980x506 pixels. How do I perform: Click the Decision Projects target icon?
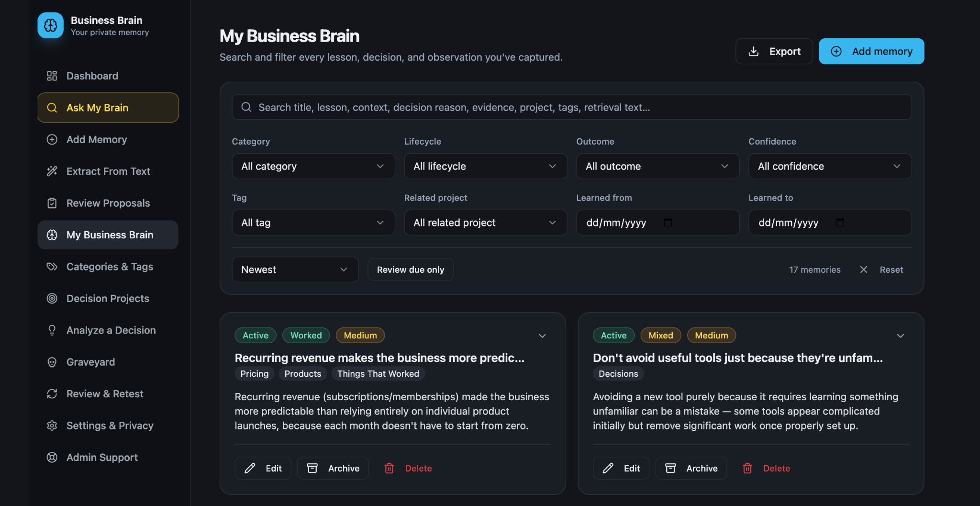(x=52, y=298)
